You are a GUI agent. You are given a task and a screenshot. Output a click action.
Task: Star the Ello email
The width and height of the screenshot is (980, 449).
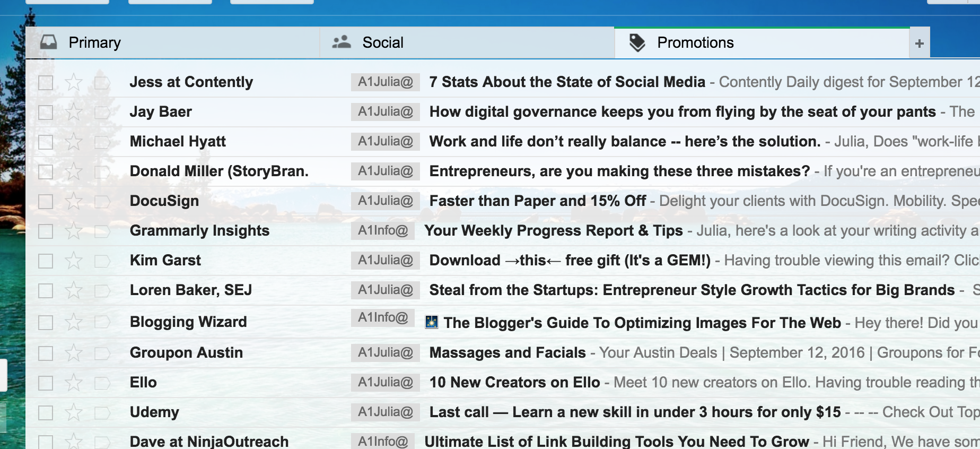[x=74, y=383]
